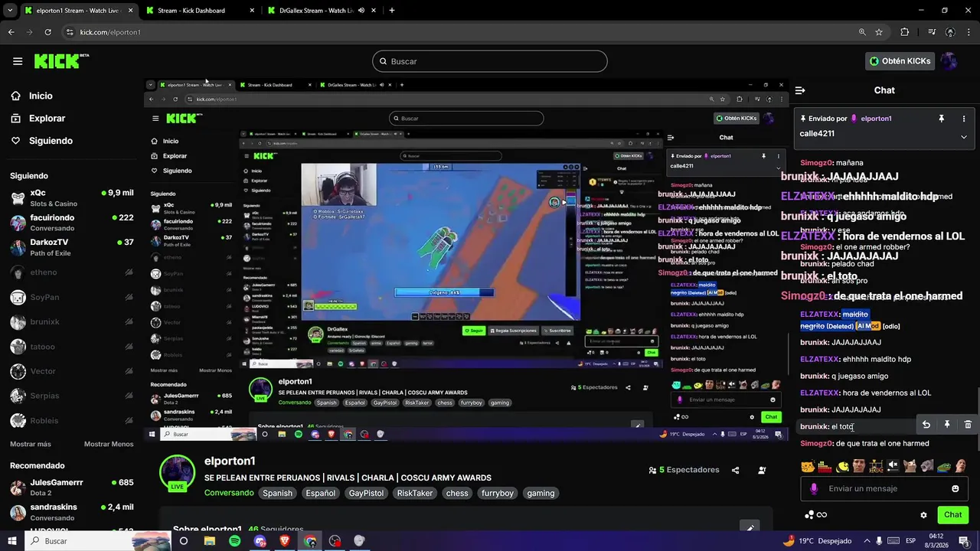
Task: Click the Obtén KICKs button
Action: [900, 61]
